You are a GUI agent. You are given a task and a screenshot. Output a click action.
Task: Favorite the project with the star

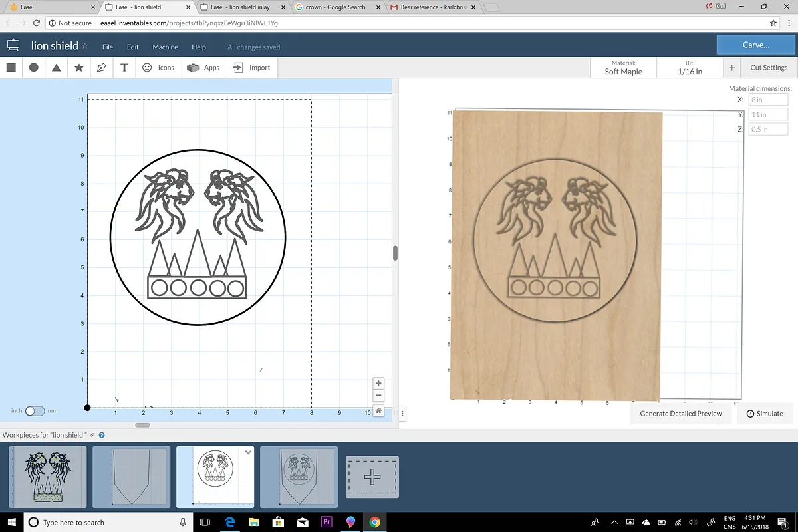[x=84, y=47]
